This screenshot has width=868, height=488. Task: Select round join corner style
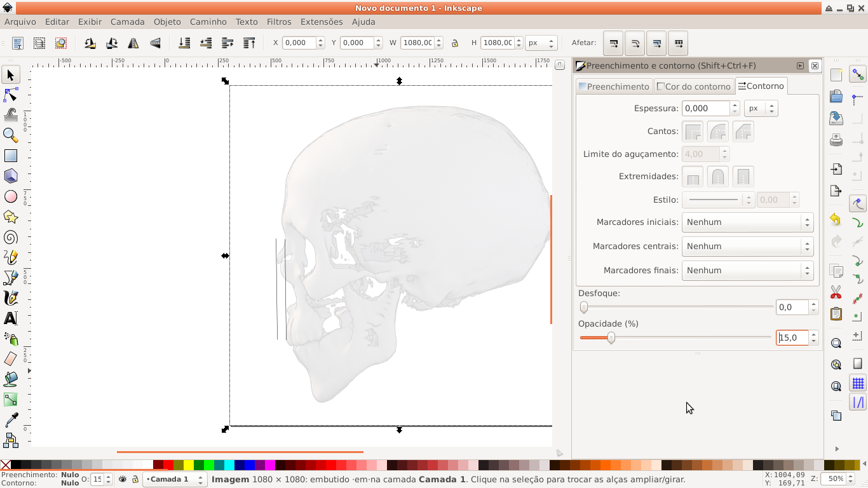point(718,132)
